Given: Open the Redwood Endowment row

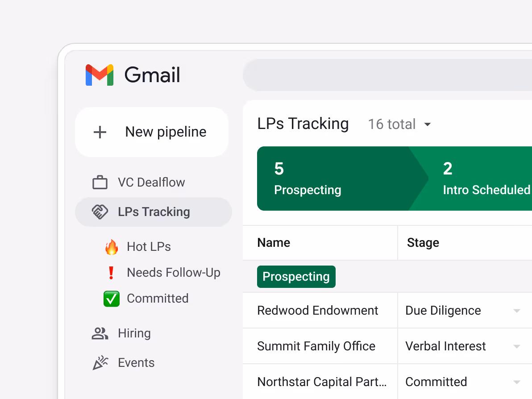Looking at the screenshot, I should 318,311.
